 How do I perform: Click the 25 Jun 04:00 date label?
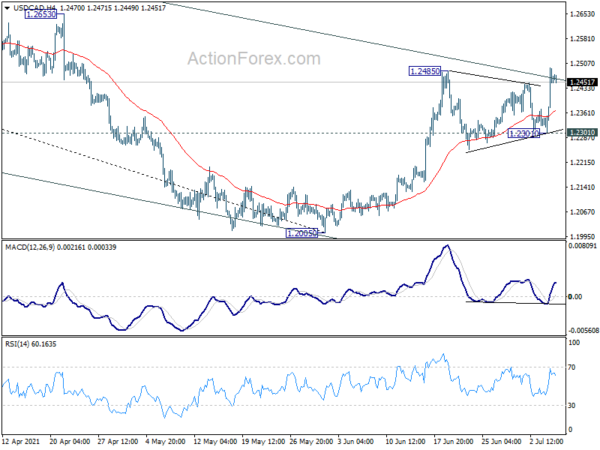501,441
